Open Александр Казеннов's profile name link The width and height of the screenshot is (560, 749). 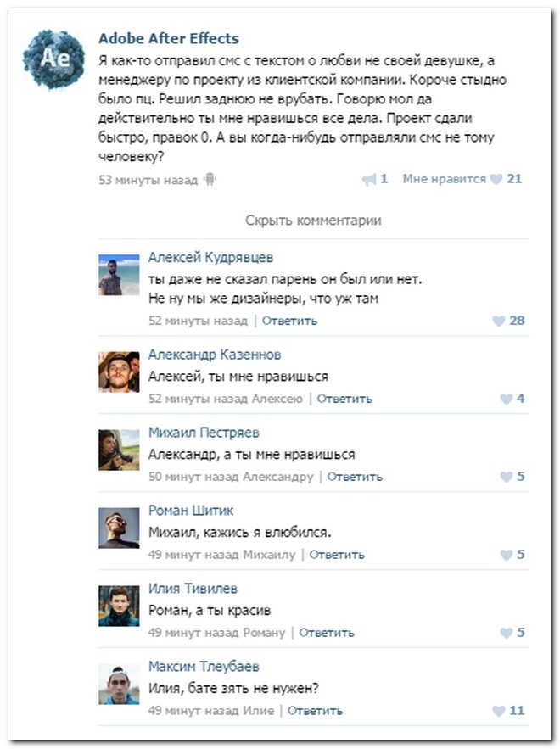pyautogui.click(x=215, y=355)
